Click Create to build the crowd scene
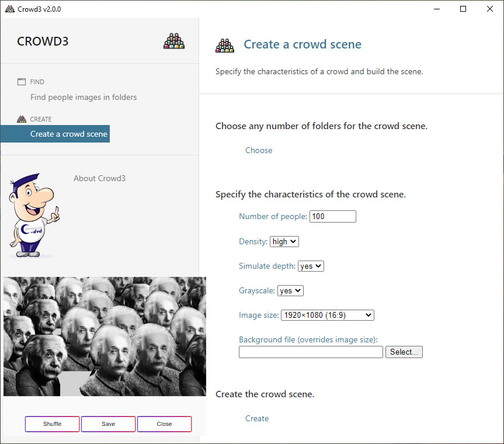Image resolution: width=504 pixels, height=444 pixels. point(257,418)
